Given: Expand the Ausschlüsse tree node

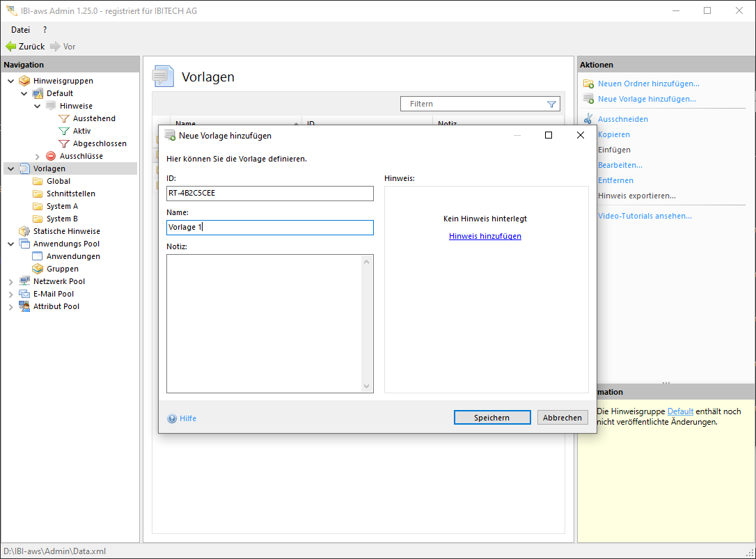Looking at the screenshot, I should pyautogui.click(x=38, y=156).
